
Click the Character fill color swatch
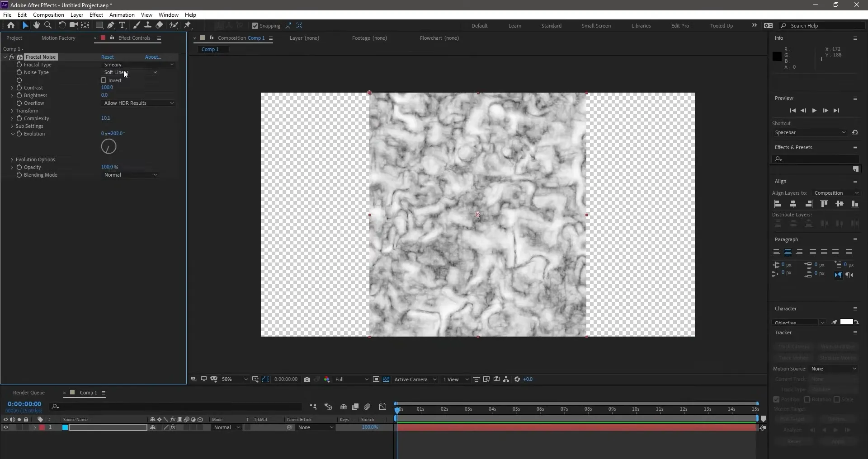tap(846, 322)
